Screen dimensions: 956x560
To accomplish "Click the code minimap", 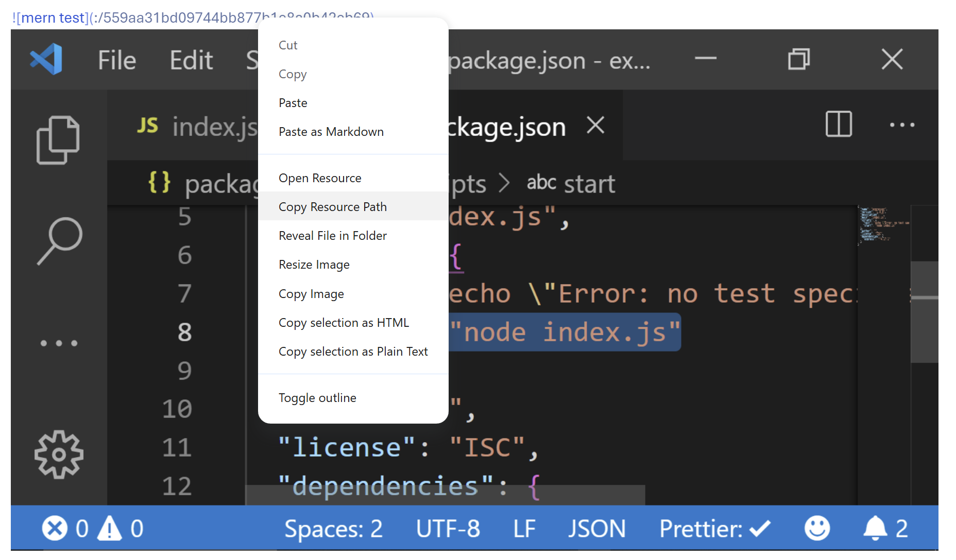I will 884,224.
